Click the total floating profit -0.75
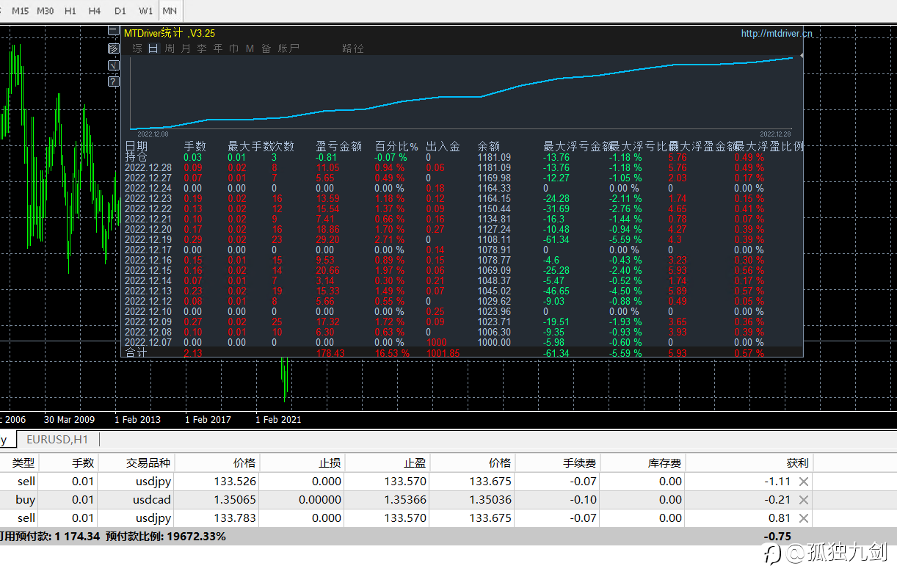Screen dimensions: 897x588 point(777,537)
